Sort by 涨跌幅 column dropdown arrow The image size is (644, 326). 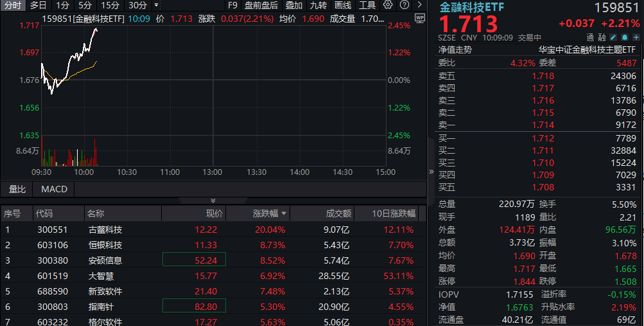click(x=284, y=213)
